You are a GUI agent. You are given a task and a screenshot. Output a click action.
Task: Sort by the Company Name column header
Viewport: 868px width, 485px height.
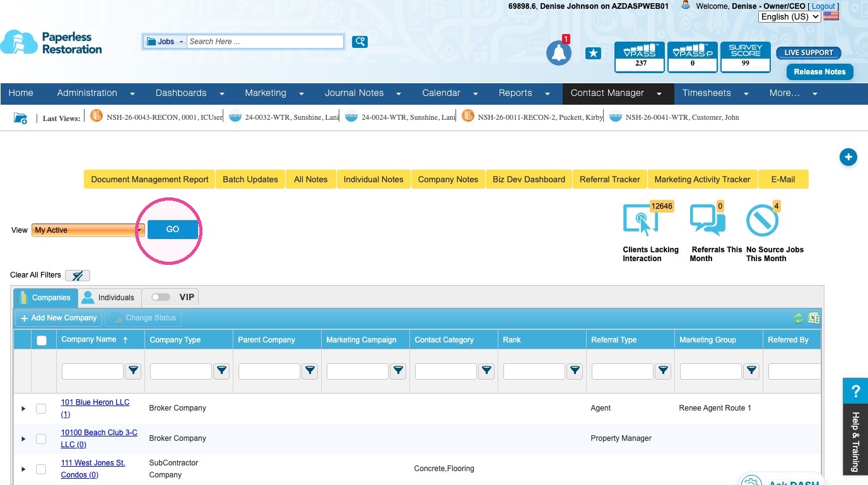(x=89, y=339)
